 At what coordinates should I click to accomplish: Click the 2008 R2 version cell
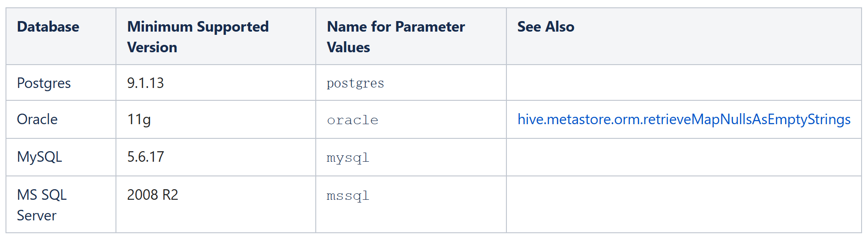coord(153,195)
